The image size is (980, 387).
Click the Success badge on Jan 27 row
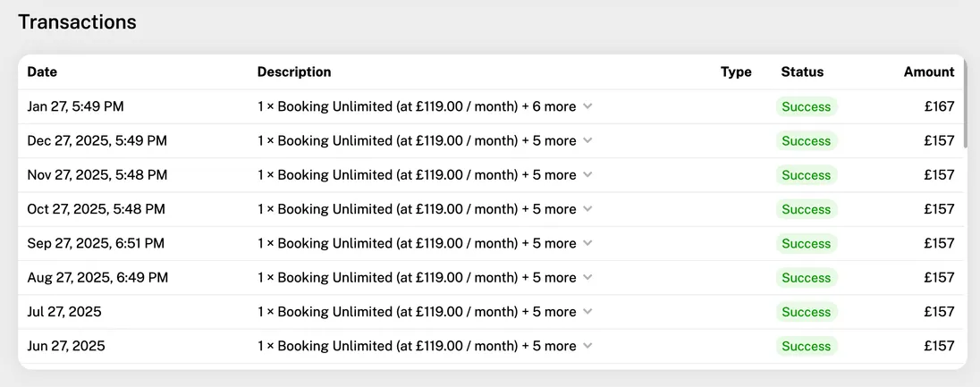[x=806, y=106]
